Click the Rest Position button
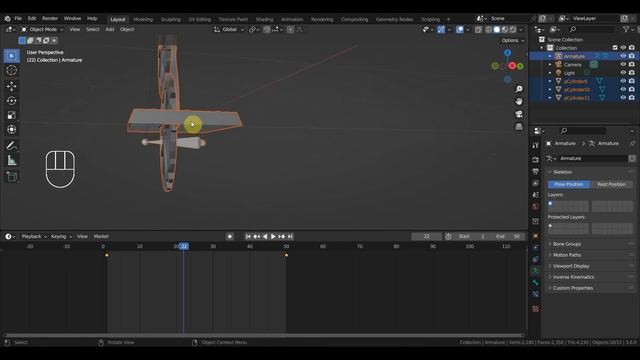 pos(611,184)
